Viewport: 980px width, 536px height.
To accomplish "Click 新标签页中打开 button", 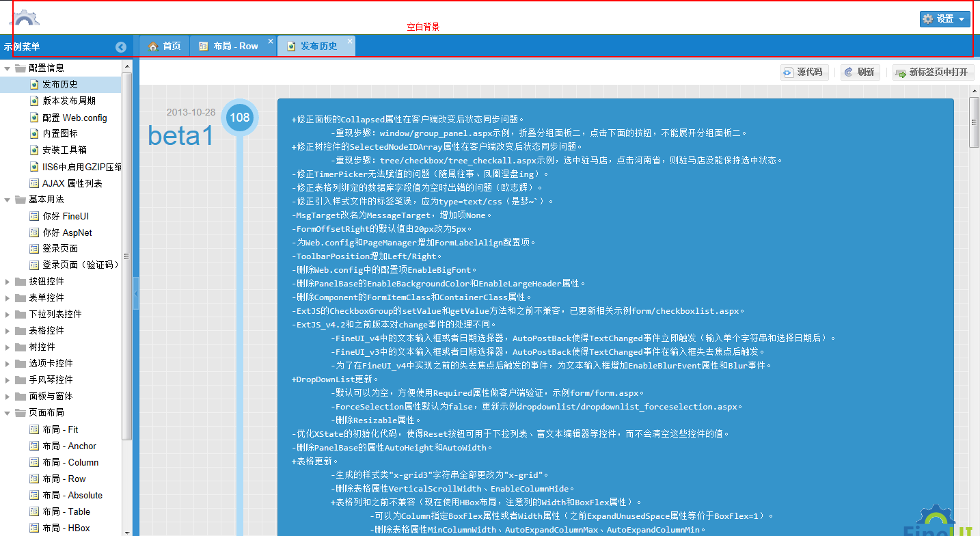I will (933, 72).
